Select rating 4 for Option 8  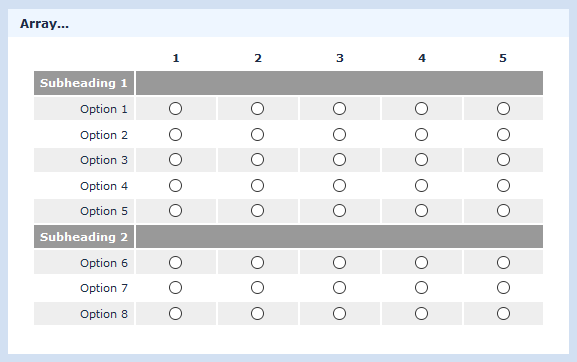[x=421, y=314]
